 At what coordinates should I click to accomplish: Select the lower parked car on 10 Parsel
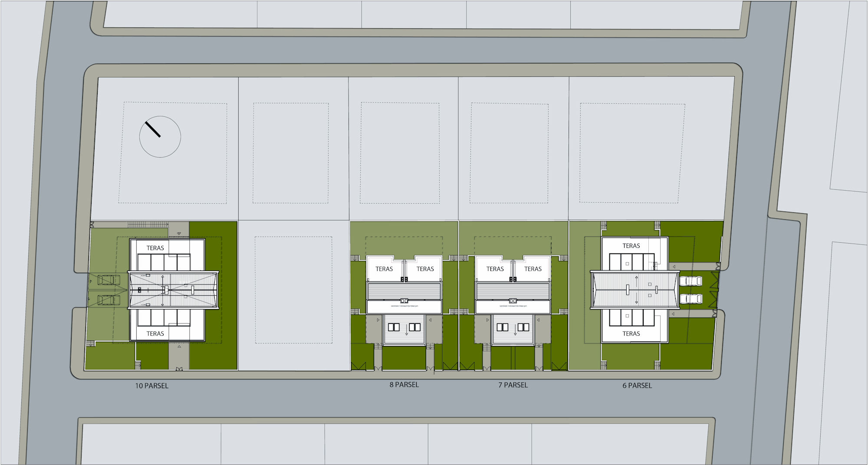[x=108, y=300]
